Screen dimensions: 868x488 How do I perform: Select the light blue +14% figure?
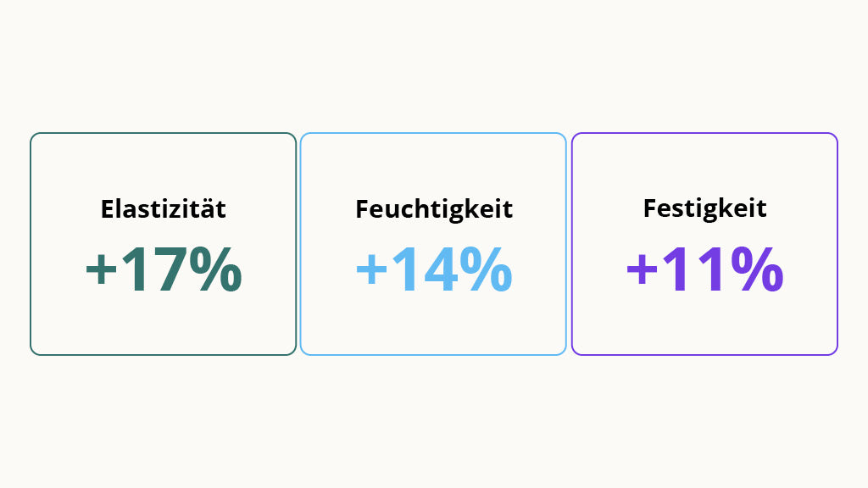434,269
